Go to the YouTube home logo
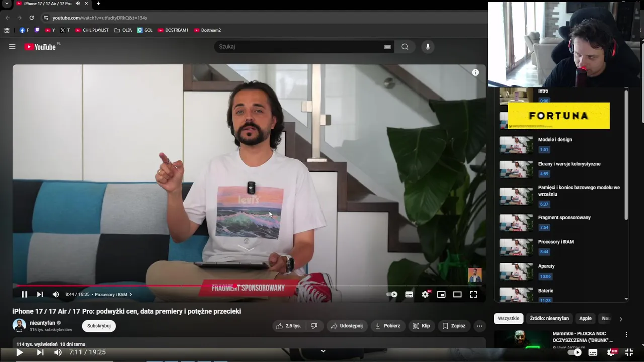The height and width of the screenshot is (362, 644). [40, 47]
